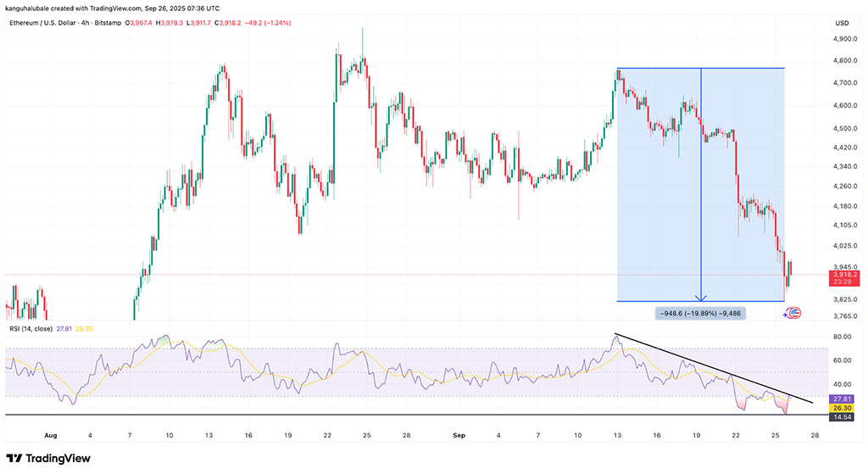
Task: Open the US flag economic event marker
Action: [x=794, y=313]
